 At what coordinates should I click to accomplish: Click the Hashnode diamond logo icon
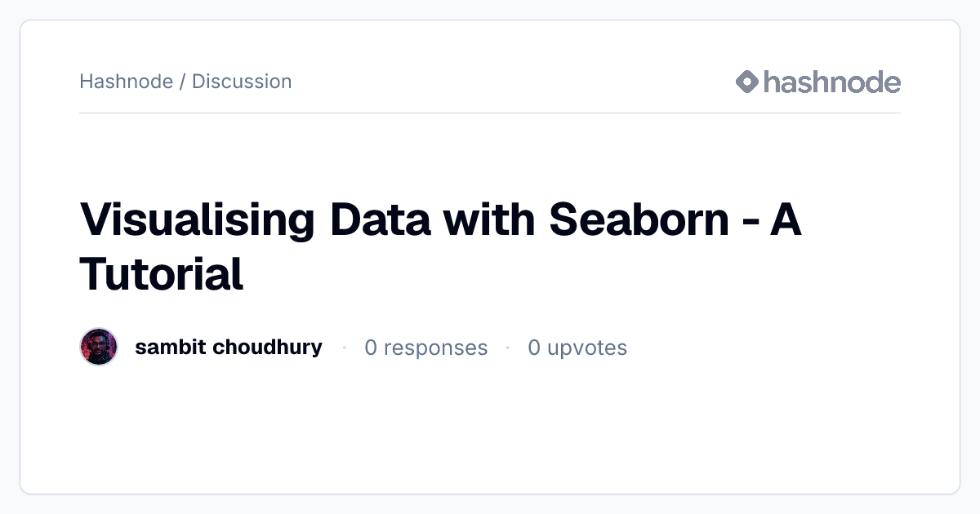point(747,82)
